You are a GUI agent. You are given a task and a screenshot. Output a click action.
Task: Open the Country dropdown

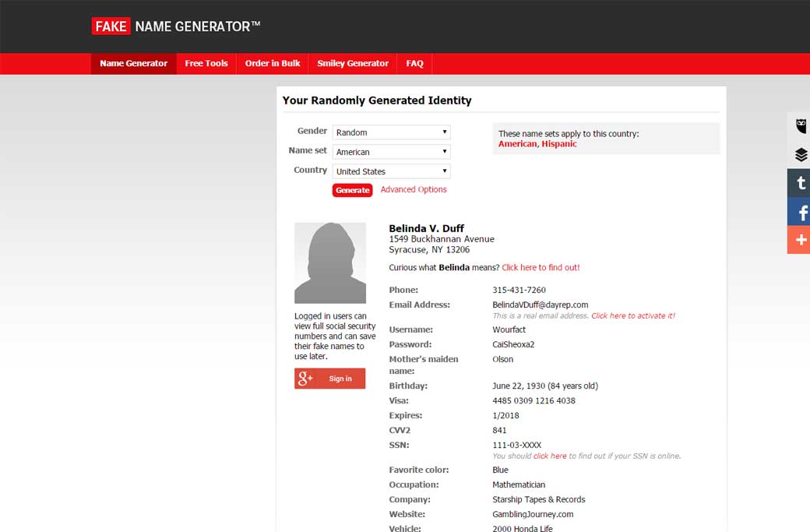[x=391, y=171]
